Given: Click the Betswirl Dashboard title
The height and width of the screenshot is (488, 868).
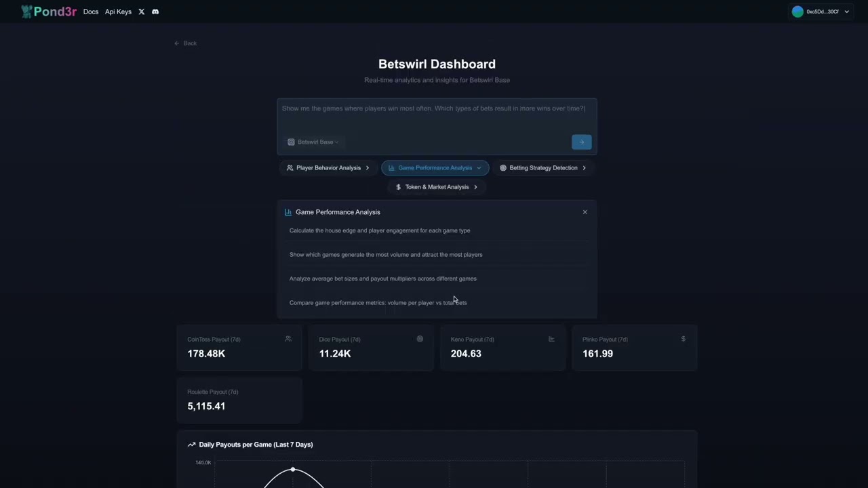Looking at the screenshot, I should click(437, 64).
